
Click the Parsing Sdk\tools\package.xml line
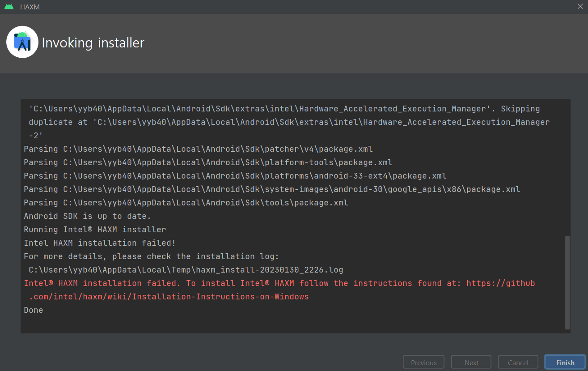tap(186, 203)
